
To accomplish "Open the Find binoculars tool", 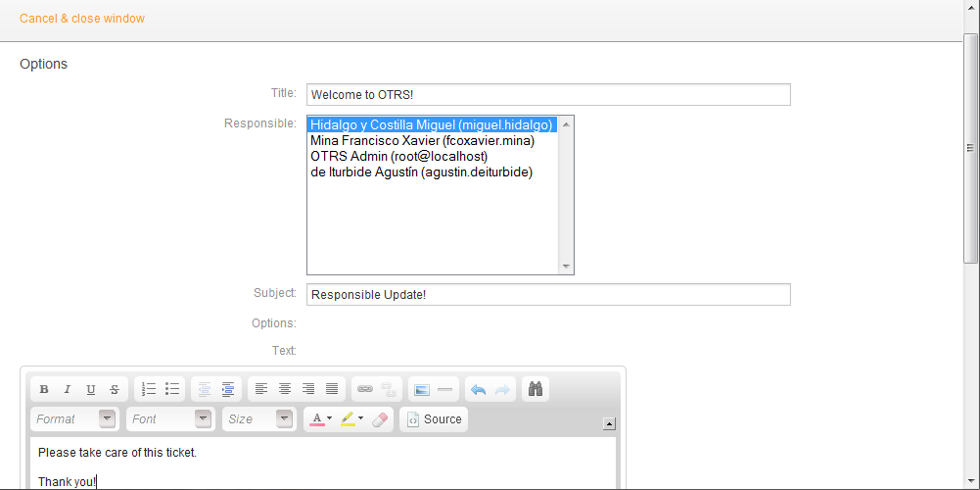I will click(x=536, y=389).
